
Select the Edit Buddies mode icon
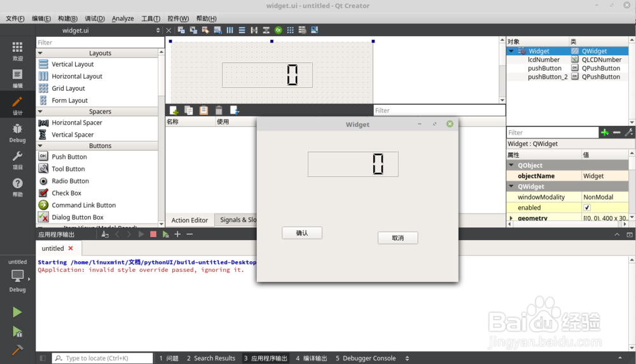pos(205,30)
